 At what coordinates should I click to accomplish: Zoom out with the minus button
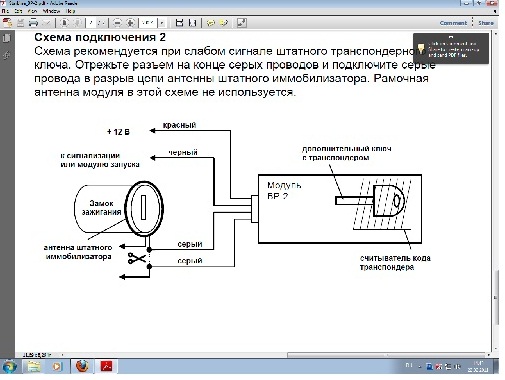click(117, 23)
